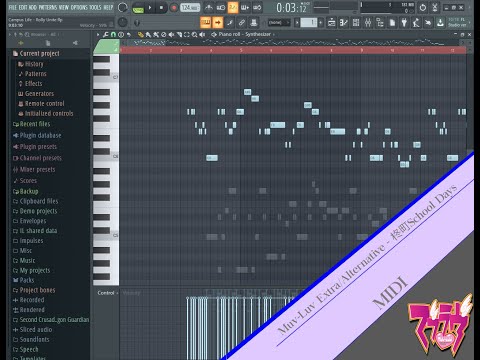Click the plug icon in toolbar

point(404,23)
